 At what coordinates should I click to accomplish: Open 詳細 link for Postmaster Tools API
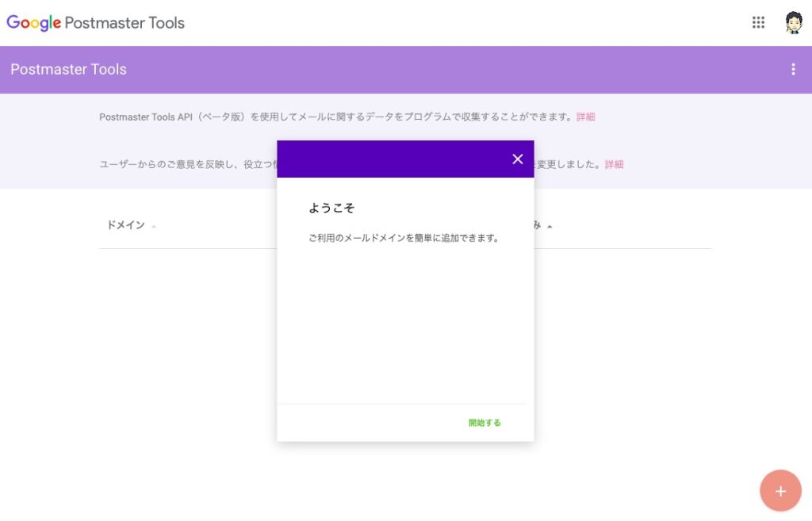click(x=586, y=117)
